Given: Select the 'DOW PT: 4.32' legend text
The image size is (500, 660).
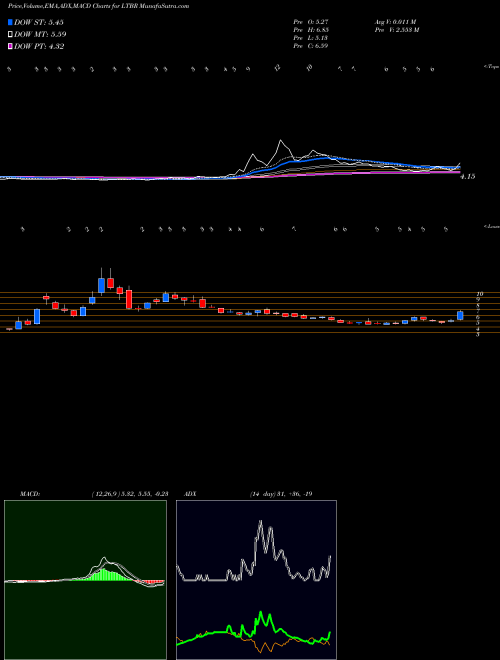Looking at the screenshot, I should pos(39,46).
